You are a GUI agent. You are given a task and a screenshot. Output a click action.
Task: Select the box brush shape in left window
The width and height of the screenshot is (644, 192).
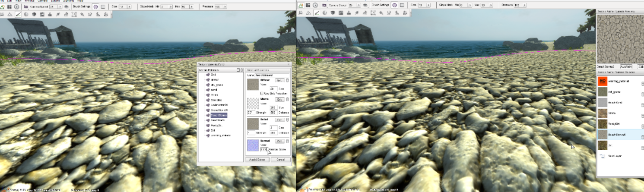pyautogui.click(x=103, y=6)
